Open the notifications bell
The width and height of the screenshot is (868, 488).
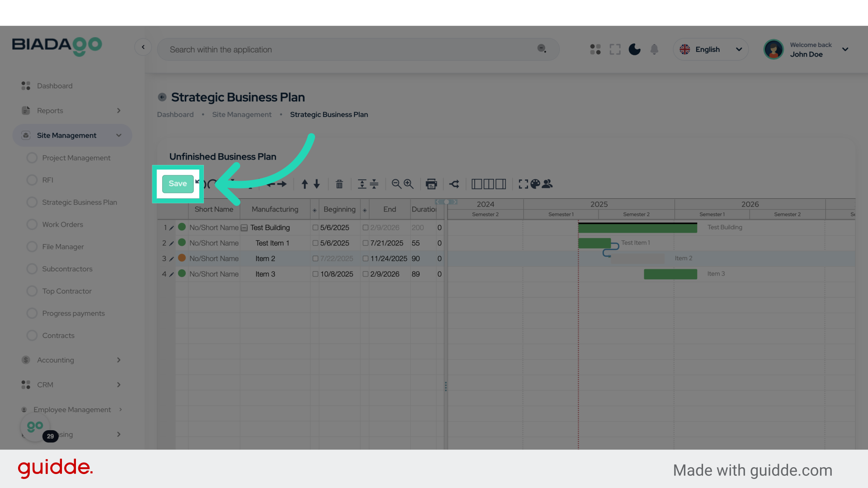pyautogui.click(x=654, y=49)
